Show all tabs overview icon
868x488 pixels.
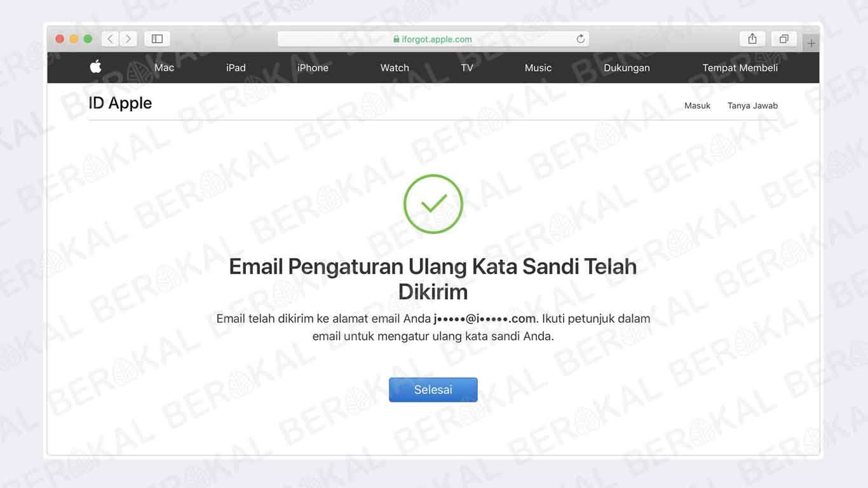coord(783,39)
